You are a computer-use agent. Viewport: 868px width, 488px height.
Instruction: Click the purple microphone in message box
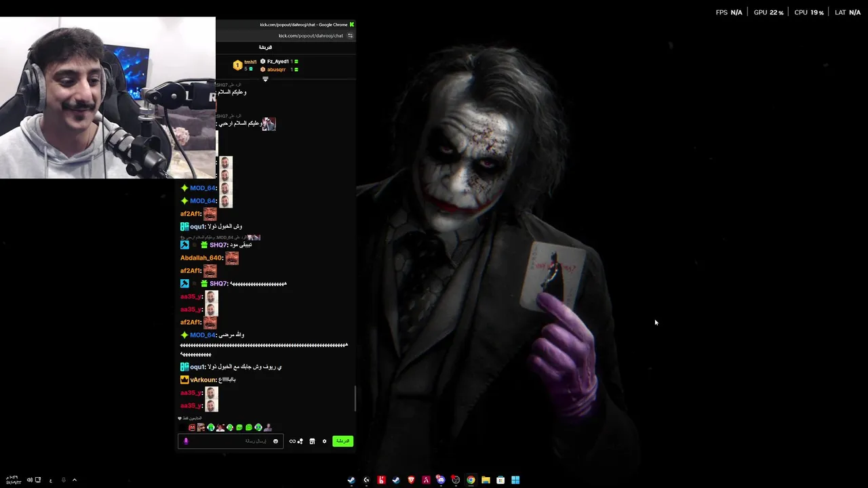coord(186,441)
